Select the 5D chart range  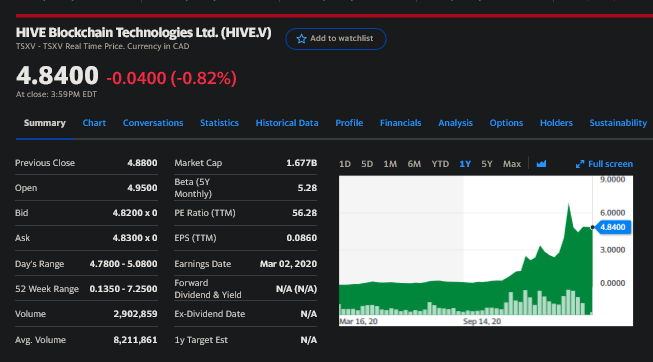click(x=367, y=164)
